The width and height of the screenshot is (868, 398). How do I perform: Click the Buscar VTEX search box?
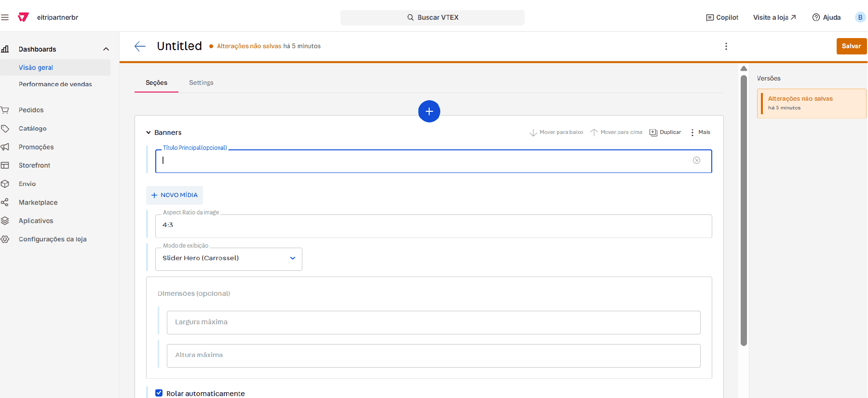pos(433,17)
